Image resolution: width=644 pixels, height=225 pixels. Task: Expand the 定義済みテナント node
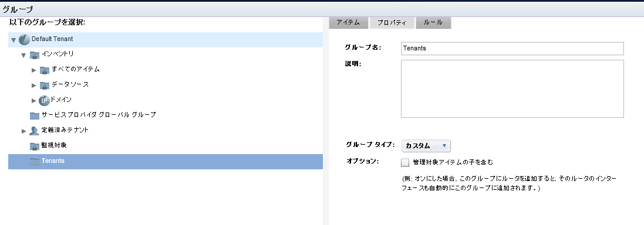(24, 131)
